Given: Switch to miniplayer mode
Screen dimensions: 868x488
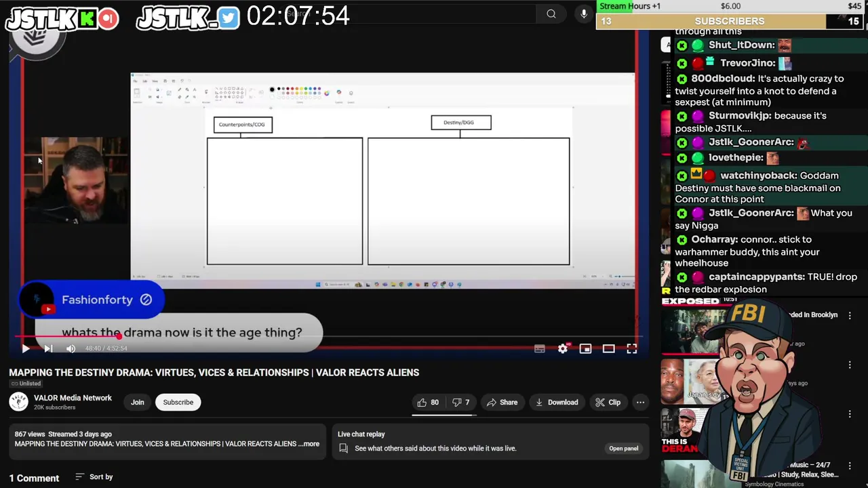Looking at the screenshot, I should [x=586, y=348].
